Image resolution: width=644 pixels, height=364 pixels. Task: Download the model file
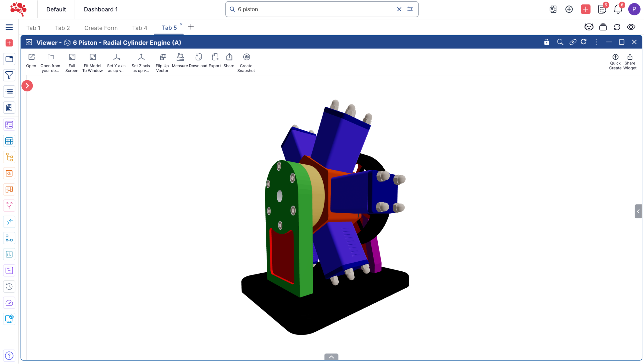[x=198, y=57]
